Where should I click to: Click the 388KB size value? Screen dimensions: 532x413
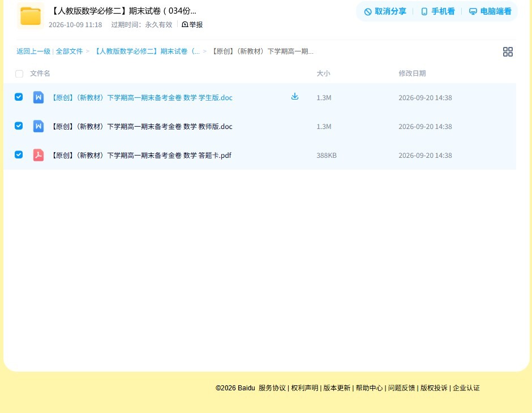(327, 155)
